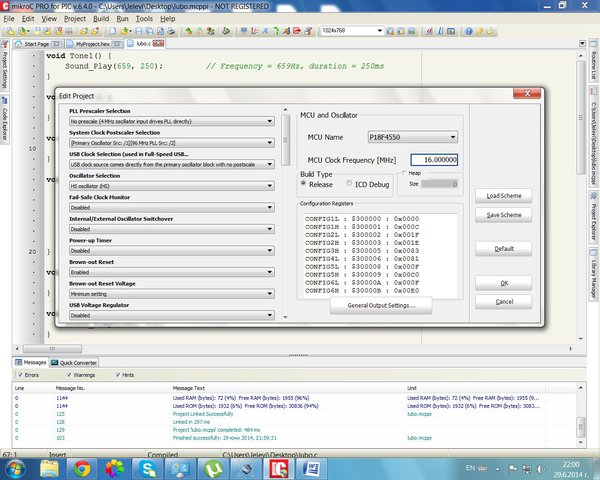
Task: Open PLL Prescaler Selection dropdown
Action: [x=171, y=121]
